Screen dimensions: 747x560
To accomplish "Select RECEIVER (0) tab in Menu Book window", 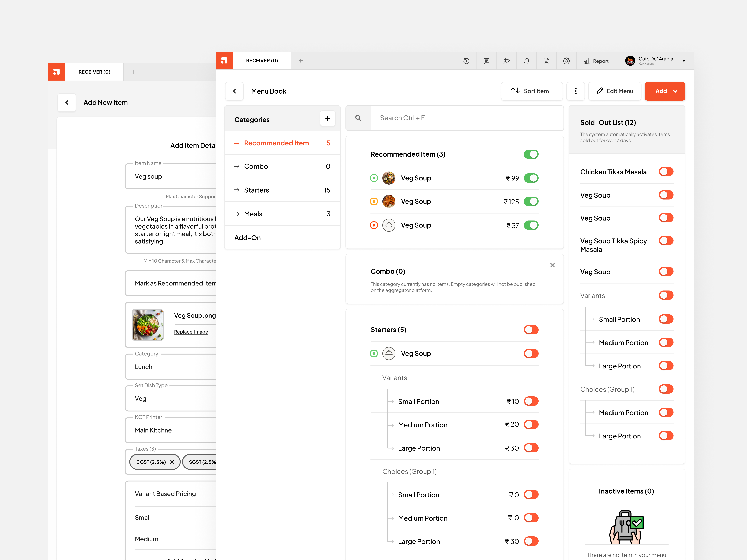I will click(262, 61).
